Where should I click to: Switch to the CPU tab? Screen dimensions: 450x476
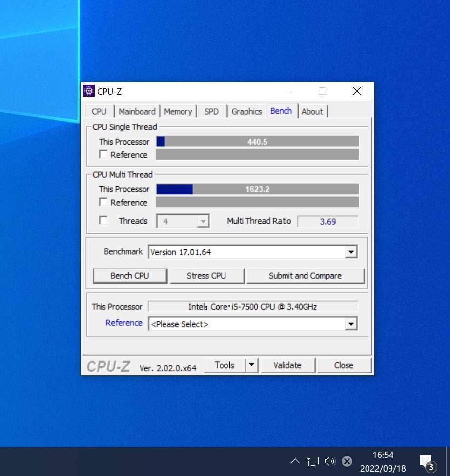99,111
